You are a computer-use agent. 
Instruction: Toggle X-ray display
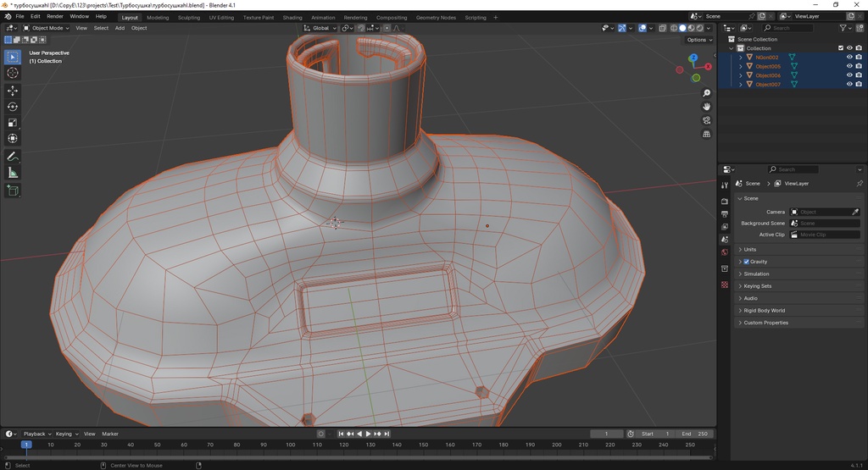point(663,28)
